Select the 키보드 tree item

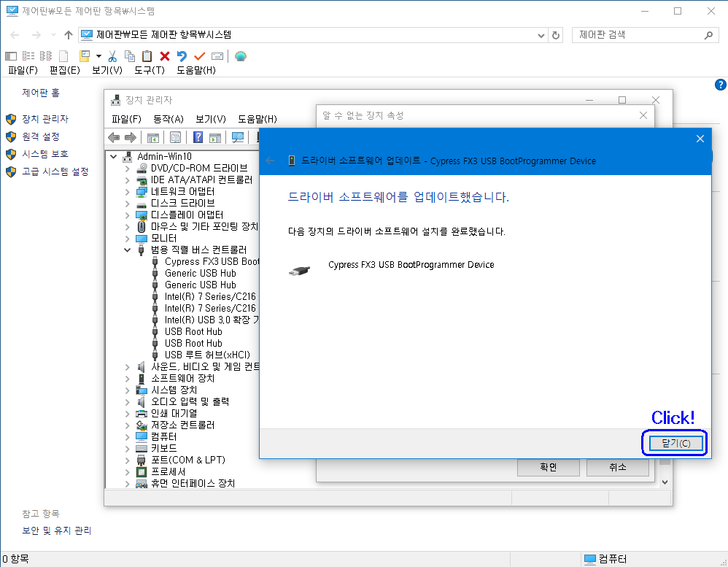(x=164, y=448)
